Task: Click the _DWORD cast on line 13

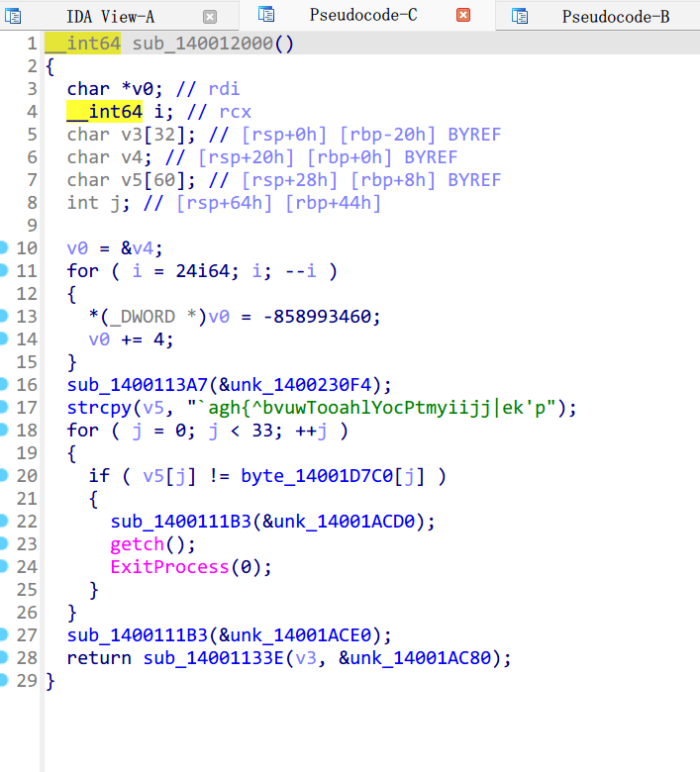Action: 143,317
